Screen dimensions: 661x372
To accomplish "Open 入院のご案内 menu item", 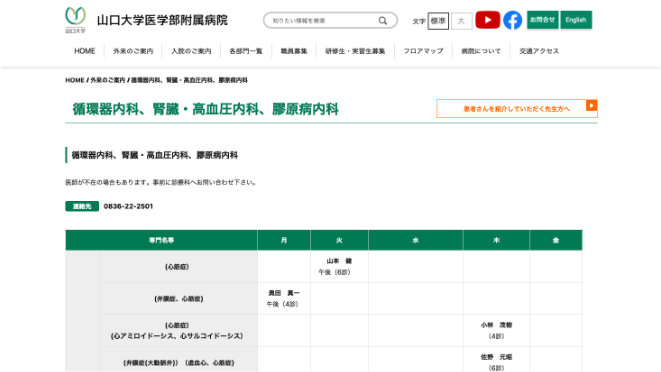I will 191,51.
